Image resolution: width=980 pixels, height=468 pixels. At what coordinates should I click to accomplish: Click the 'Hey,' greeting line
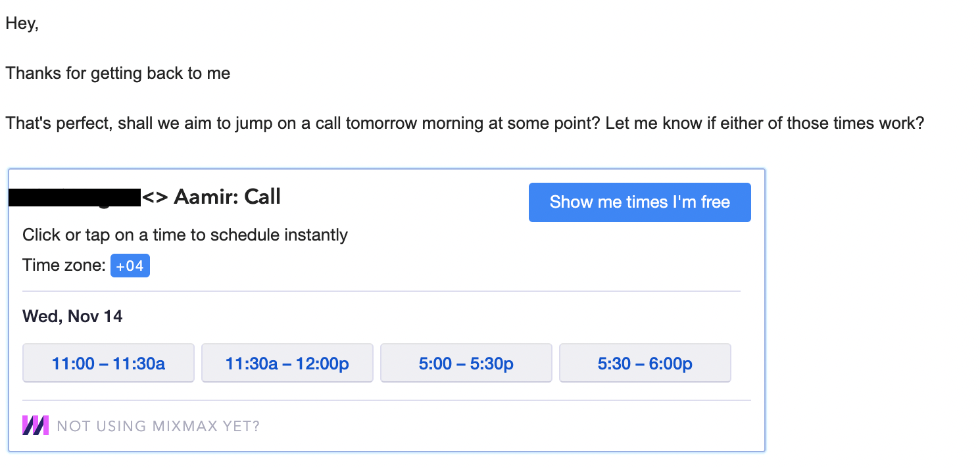tap(22, 24)
